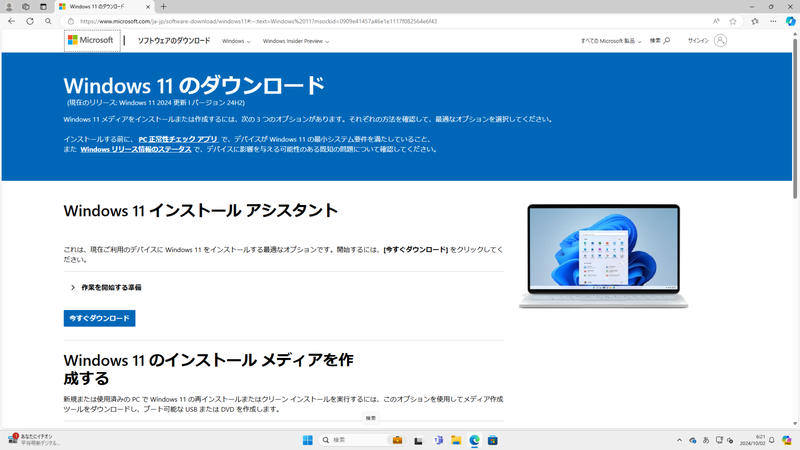This screenshot has height=450, width=800.
Task: Launch Microsoft Teams from taskbar
Action: coord(438,440)
